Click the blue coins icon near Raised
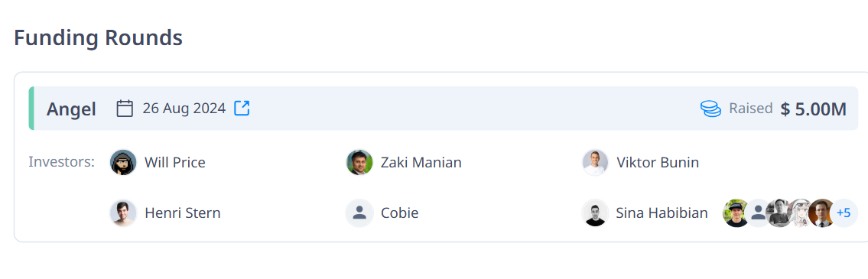This screenshot has width=868, height=279. click(710, 109)
